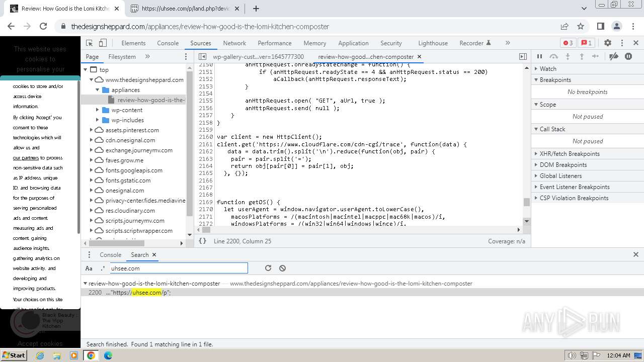Hide the debugger sidebar pane
The image size is (644, 362).
pyautogui.click(x=523, y=57)
